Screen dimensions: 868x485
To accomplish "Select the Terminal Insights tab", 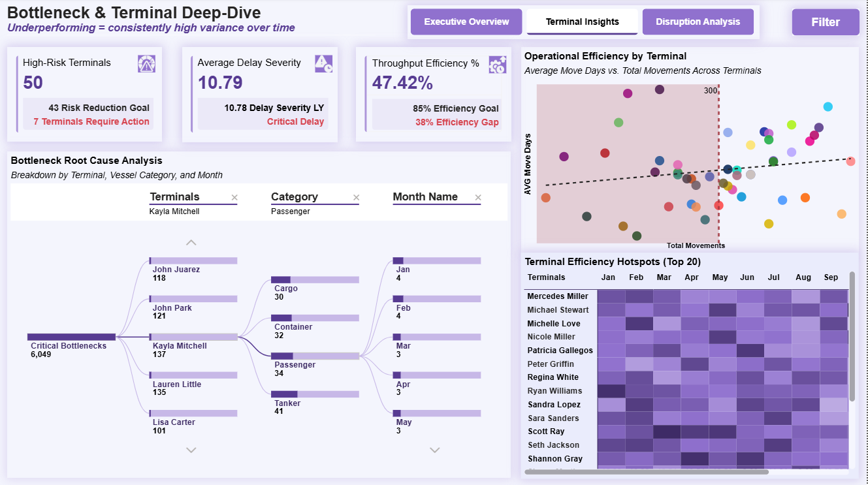I will [x=582, y=22].
